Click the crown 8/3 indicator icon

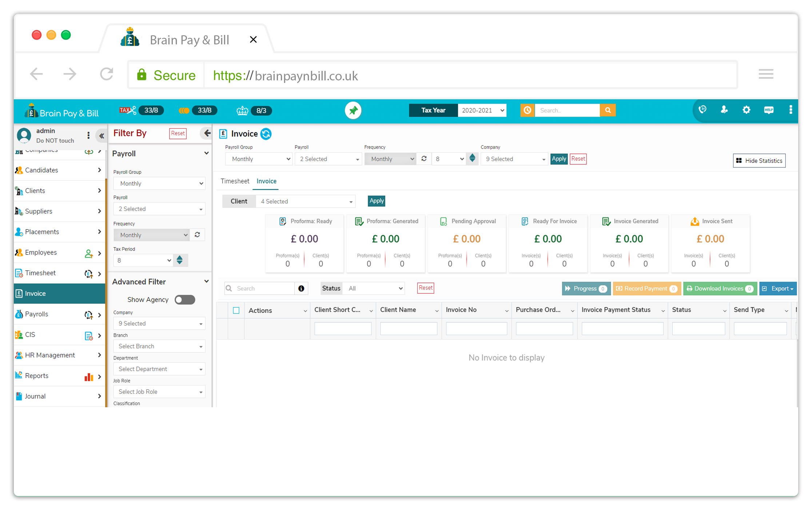point(242,111)
